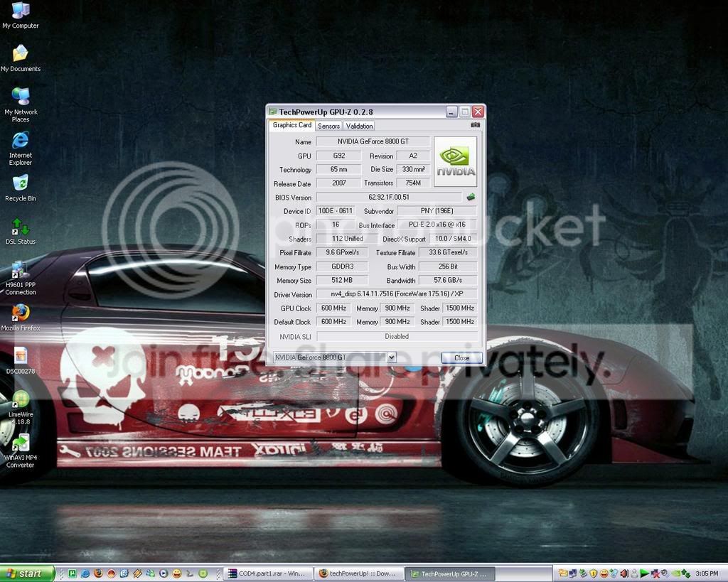Select the Graphics Card tab
The image size is (728, 582).
pyautogui.click(x=292, y=125)
